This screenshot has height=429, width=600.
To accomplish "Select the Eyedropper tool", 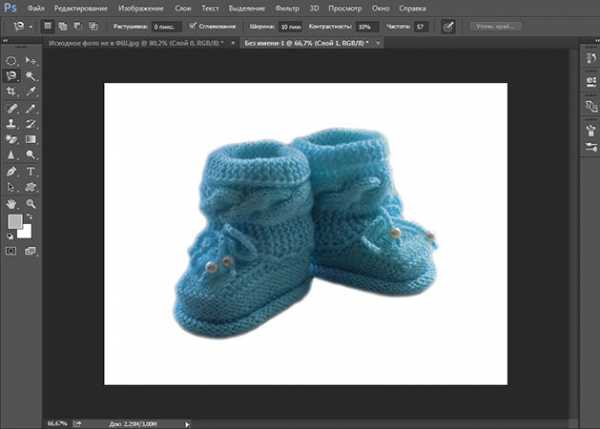I will pos(30,90).
